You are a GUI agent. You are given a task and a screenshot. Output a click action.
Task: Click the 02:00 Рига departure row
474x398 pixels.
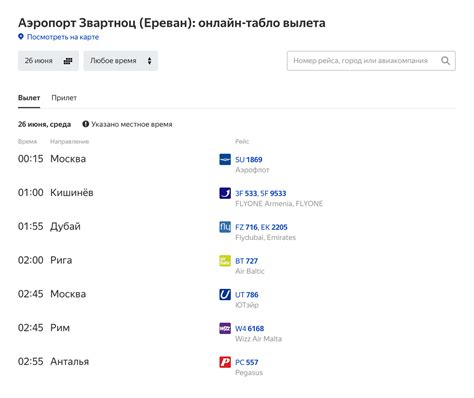237,265
